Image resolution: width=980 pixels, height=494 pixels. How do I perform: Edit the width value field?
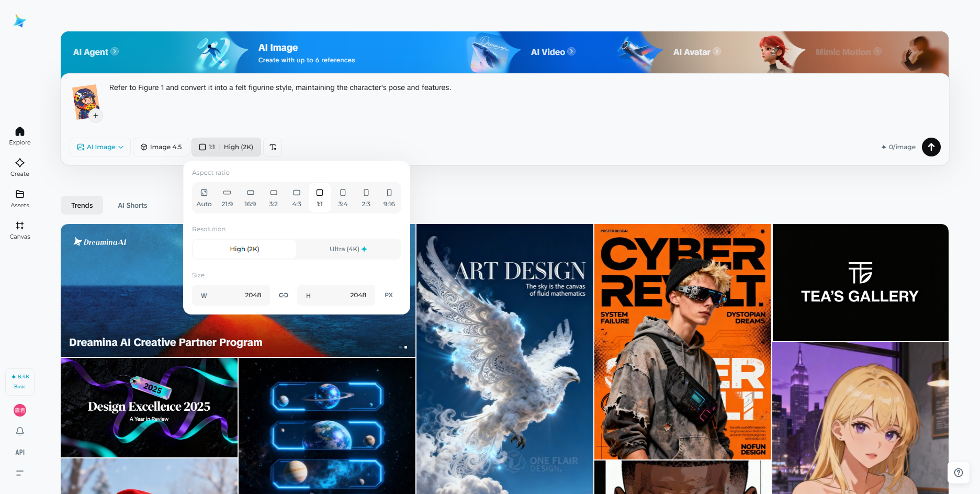click(231, 295)
